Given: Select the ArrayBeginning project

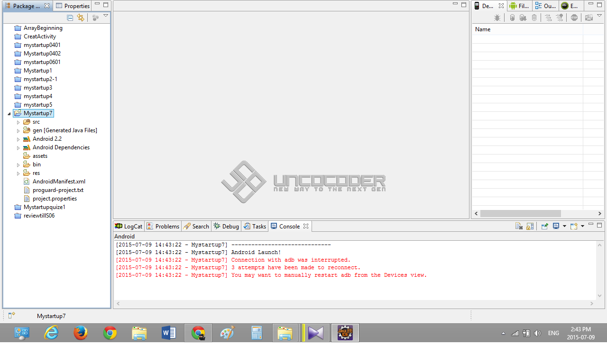Looking at the screenshot, I should [43, 28].
